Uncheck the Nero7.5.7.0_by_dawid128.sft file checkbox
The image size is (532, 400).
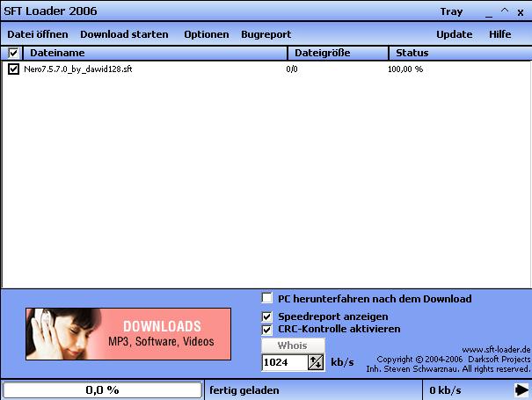(13, 69)
